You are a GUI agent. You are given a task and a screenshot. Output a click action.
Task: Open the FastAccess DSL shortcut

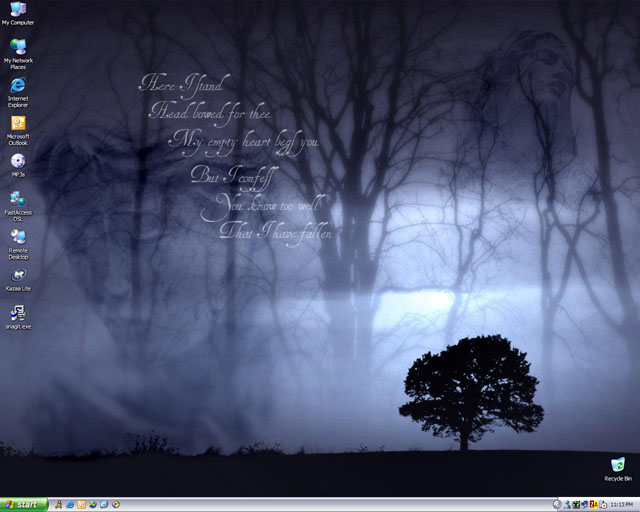point(18,207)
